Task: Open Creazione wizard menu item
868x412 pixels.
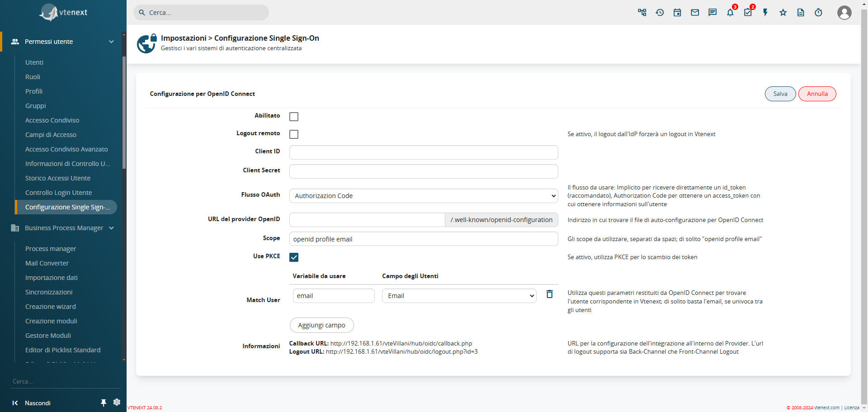Action: click(x=51, y=307)
